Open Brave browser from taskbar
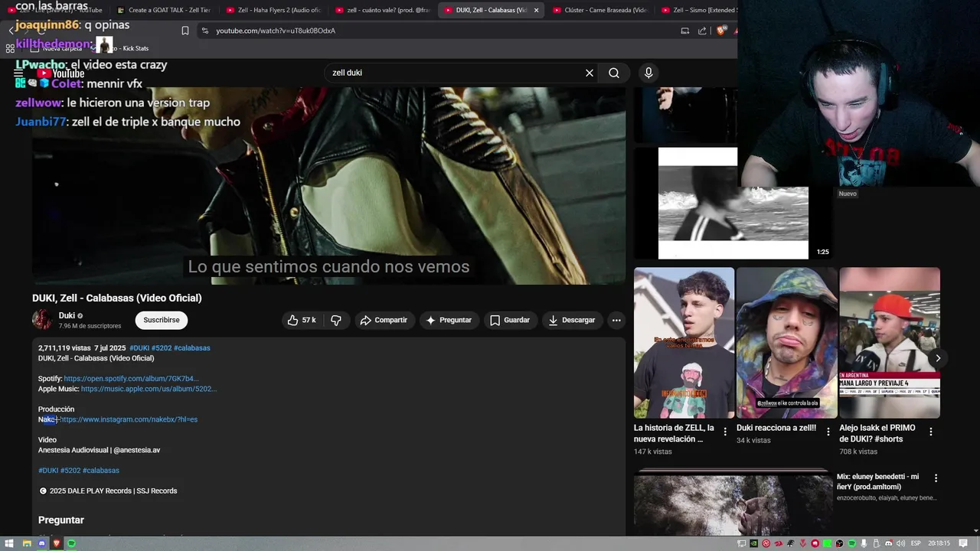Screen dimensions: 980x551 [56, 543]
